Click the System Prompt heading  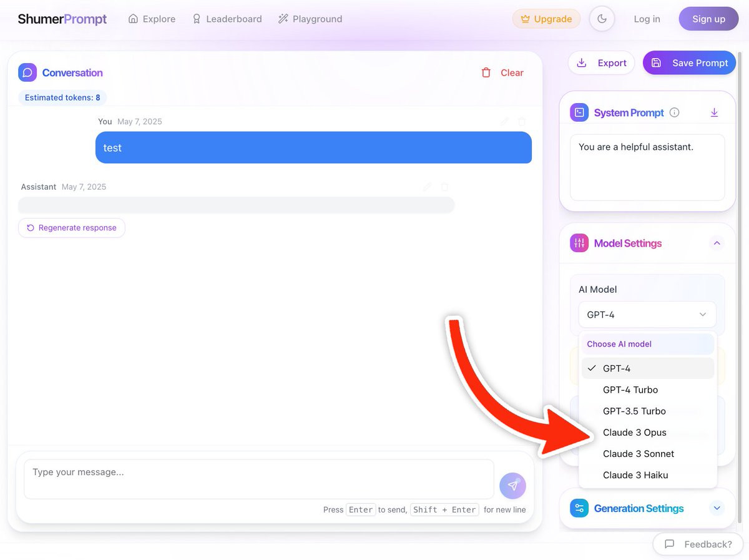[629, 112]
